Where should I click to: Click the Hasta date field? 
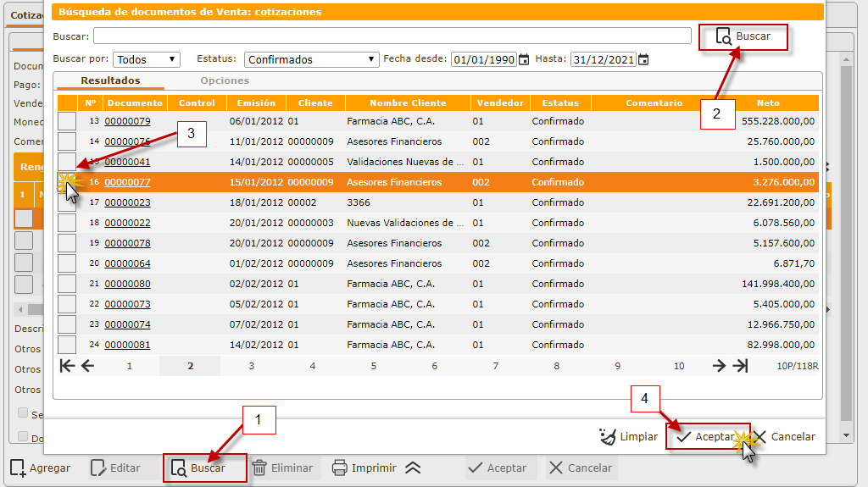tap(604, 60)
